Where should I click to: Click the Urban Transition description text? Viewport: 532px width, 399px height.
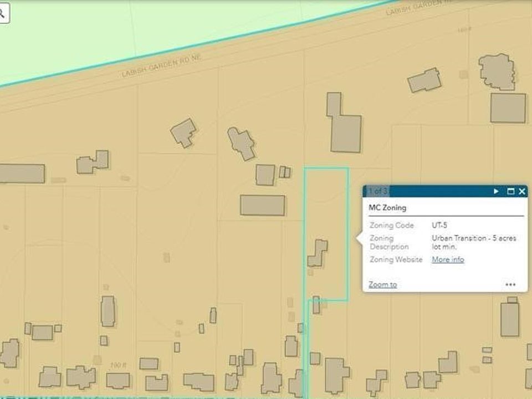coord(473,242)
